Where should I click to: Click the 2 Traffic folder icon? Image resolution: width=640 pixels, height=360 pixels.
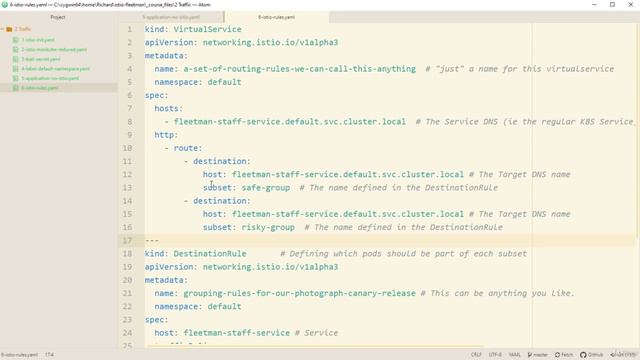pyautogui.click(x=9, y=29)
